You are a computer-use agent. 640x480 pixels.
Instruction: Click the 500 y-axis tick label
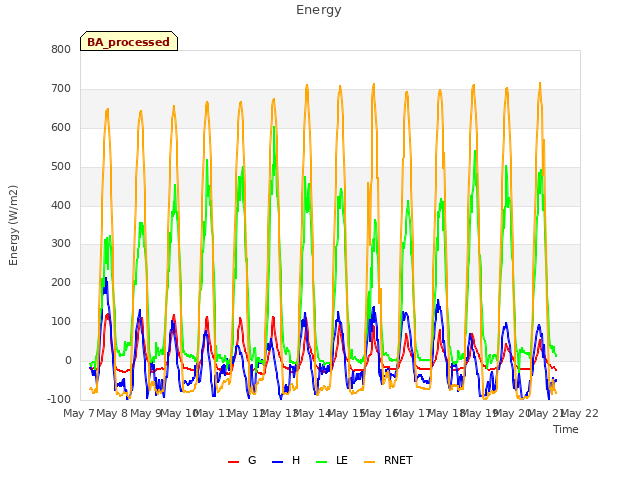point(61,167)
